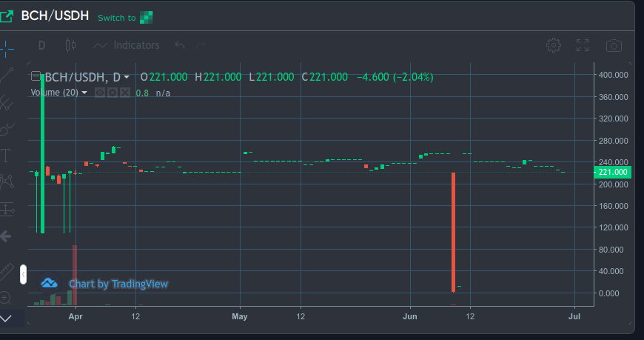This screenshot has width=644, height=340.
Task: Click the undo arrow
Action: point(179,45)
